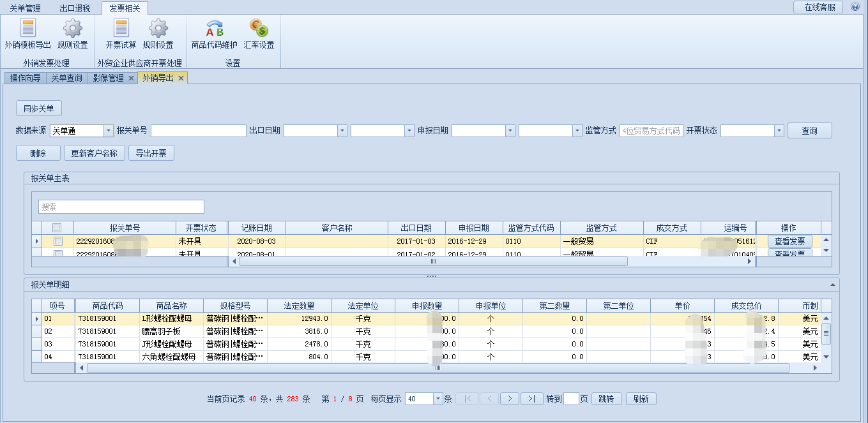
Task: Select the J形螺栓配螺母 item cell
Action: [x=171, y=344]
